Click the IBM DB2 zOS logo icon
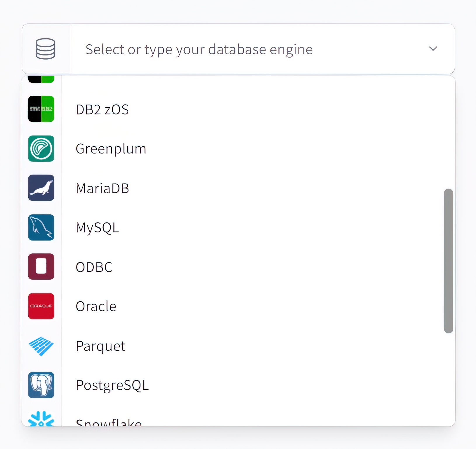Viewport: 476px width, 449px height. point(41,109)
